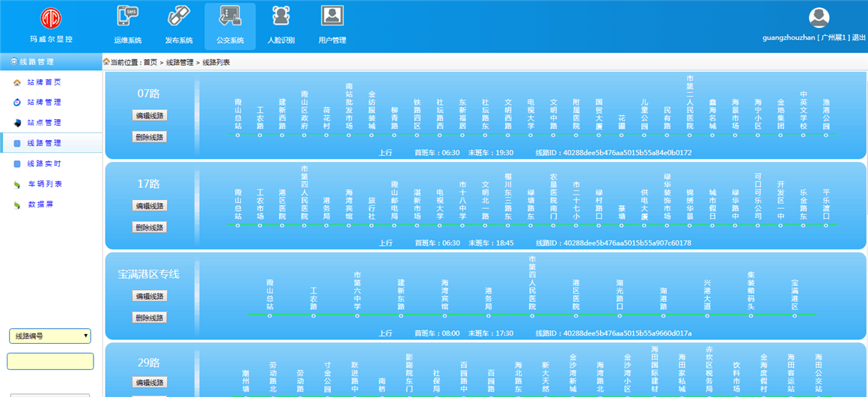The width and height of the screenshot is (868, 397).
Task: Open the 人脸识别 face recognition icon
Action: point(281,16)
